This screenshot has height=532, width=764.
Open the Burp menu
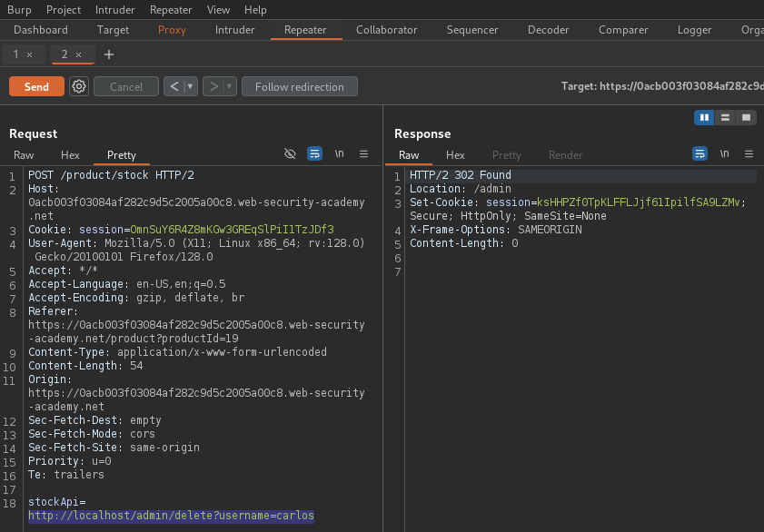[x=19, y=10]
